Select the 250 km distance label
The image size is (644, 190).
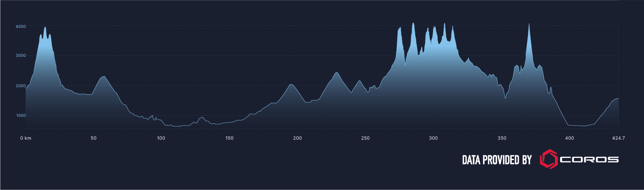(x=365, y=138)
